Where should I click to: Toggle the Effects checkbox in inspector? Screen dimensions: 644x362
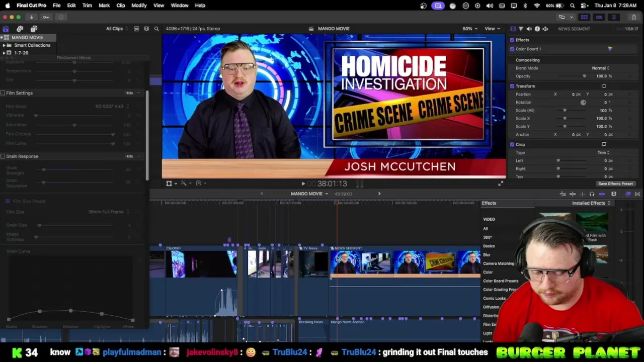coord(512,40)
